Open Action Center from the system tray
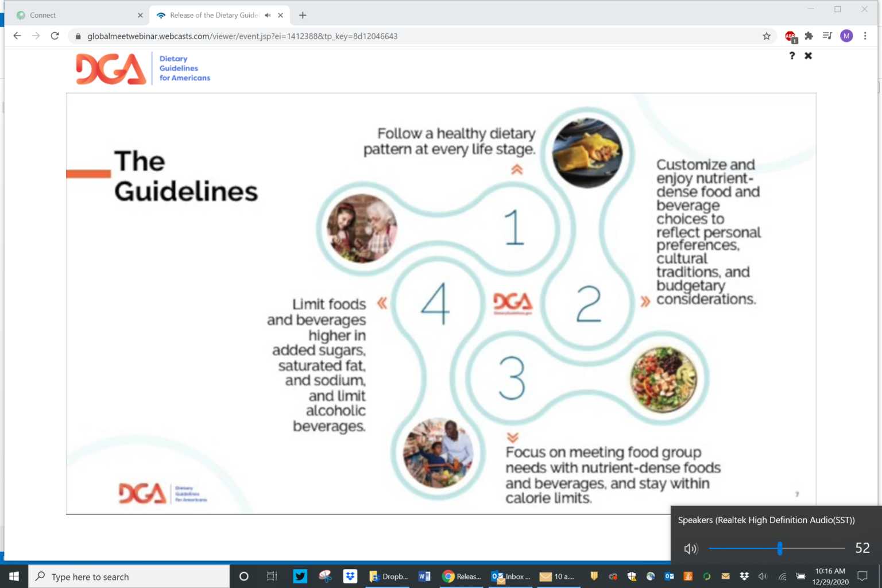This screenshot has width=882, height=588. coord(862,576)
